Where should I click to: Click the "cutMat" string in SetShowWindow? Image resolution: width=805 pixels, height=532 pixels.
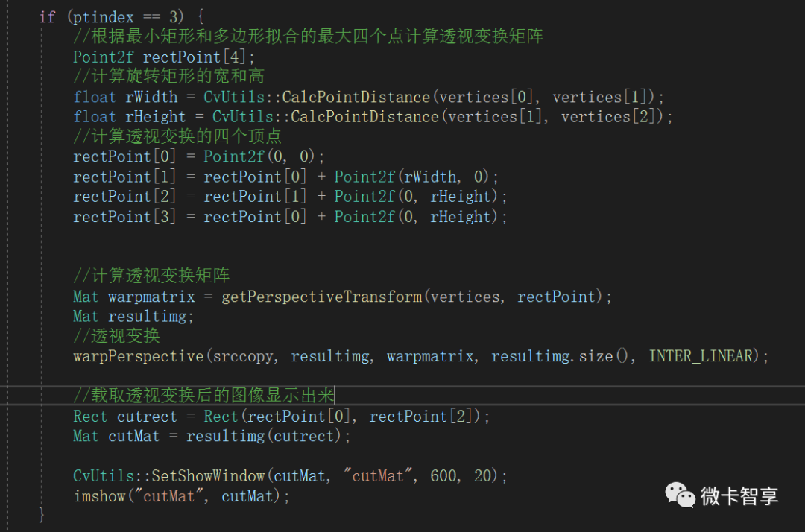click(378, 475)
